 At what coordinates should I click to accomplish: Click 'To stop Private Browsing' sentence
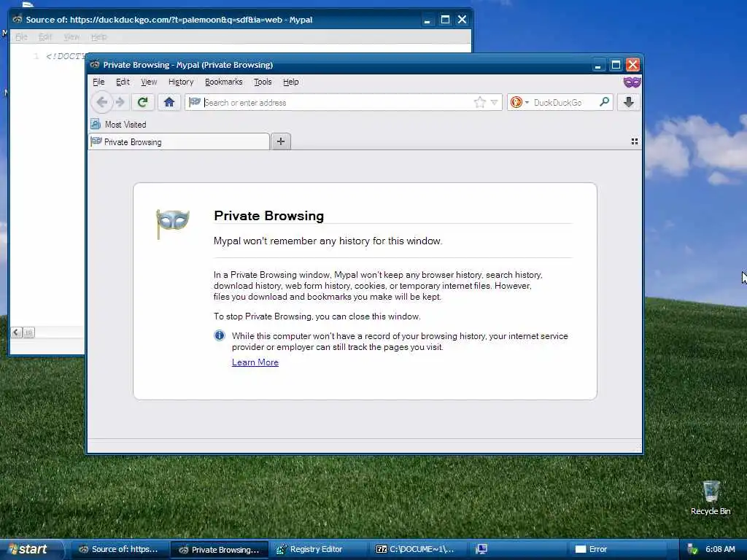[317, 316]
